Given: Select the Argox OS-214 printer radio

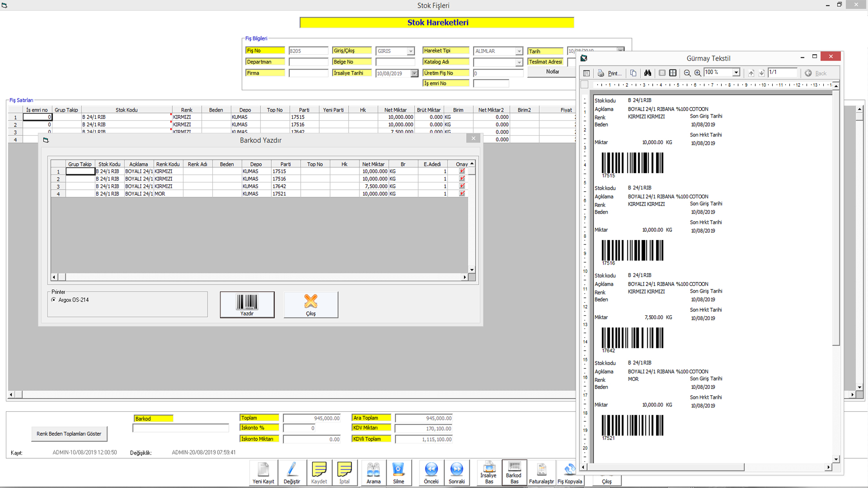Looking at the screenshot, I should tap(54, 300).
